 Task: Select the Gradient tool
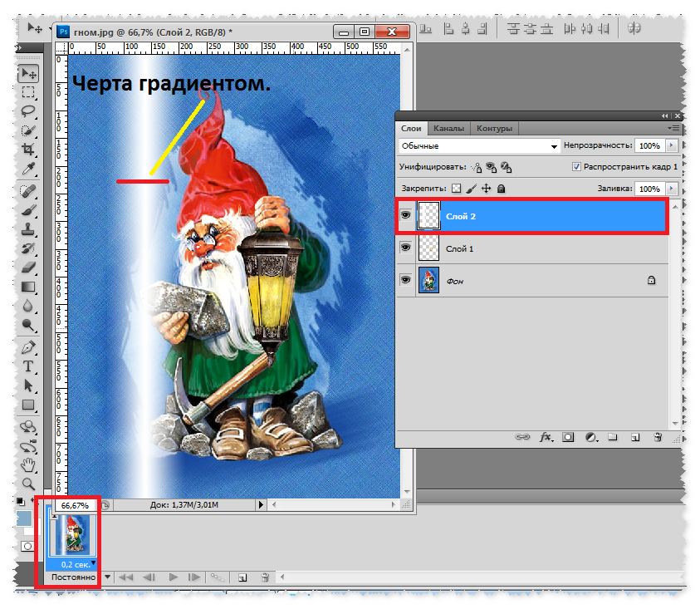[28, 287]
